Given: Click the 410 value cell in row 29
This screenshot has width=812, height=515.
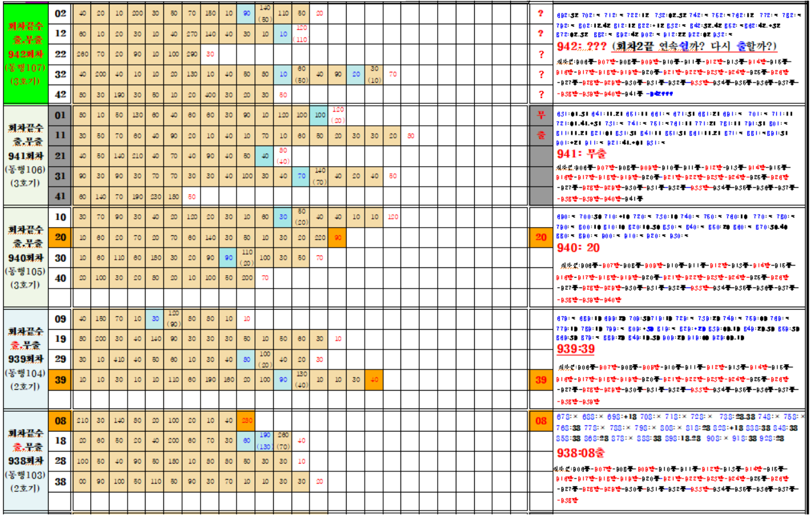Looking at the screenshot, I should 119,360.
